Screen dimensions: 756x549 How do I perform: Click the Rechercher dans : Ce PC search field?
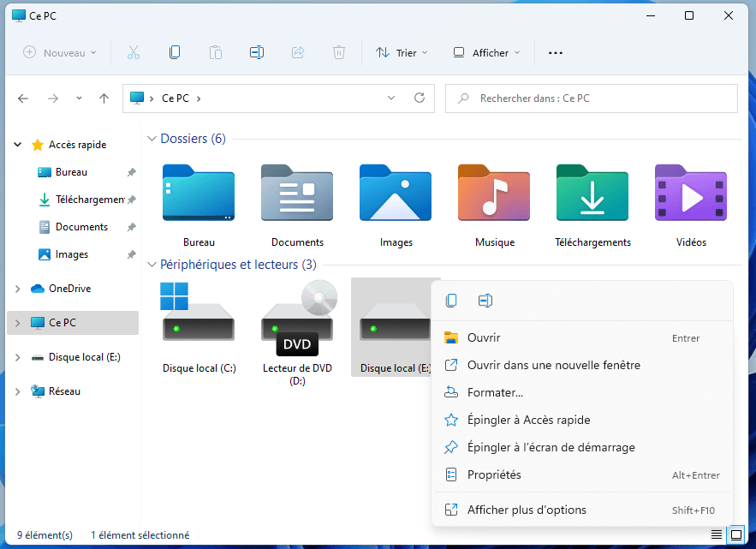click(x=599, y=98)
